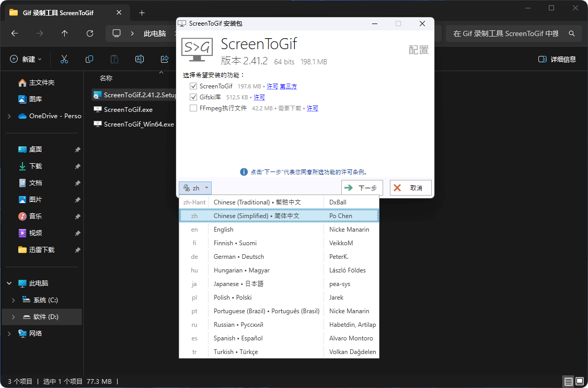588x388 pixels.
Task: Click the ScreenToGif S>G logo
Action: [x=197, y=50]
